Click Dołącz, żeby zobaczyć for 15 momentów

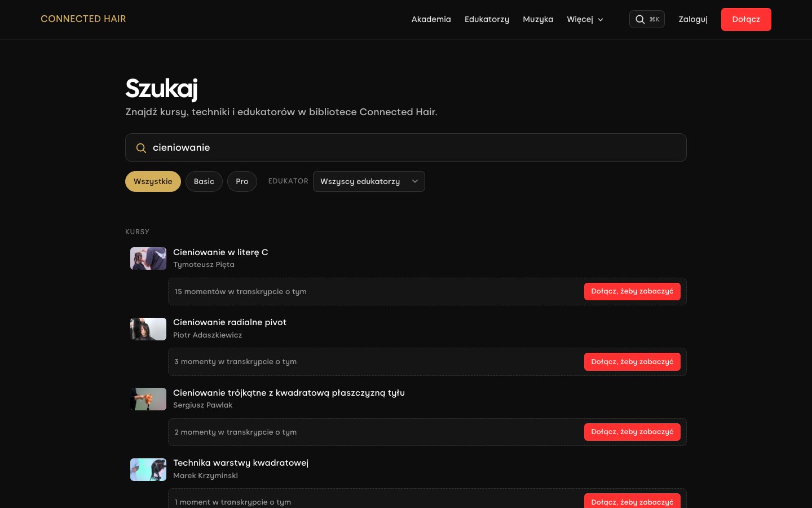point(632,291)
